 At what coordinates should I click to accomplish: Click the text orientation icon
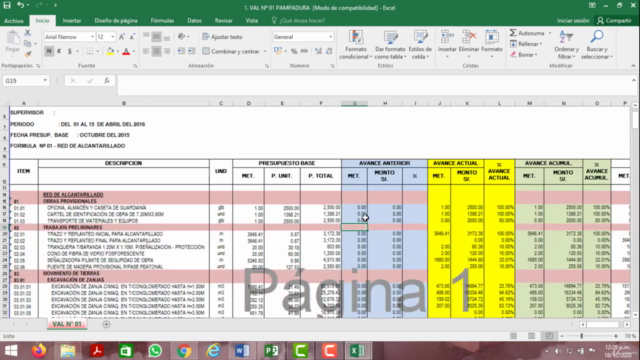pos(182,37)
